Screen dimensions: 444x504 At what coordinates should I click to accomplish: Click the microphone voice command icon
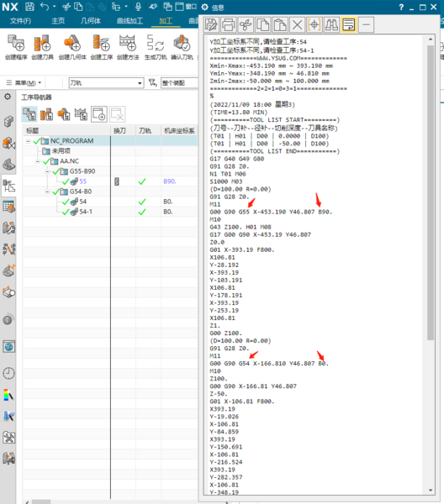139,7
